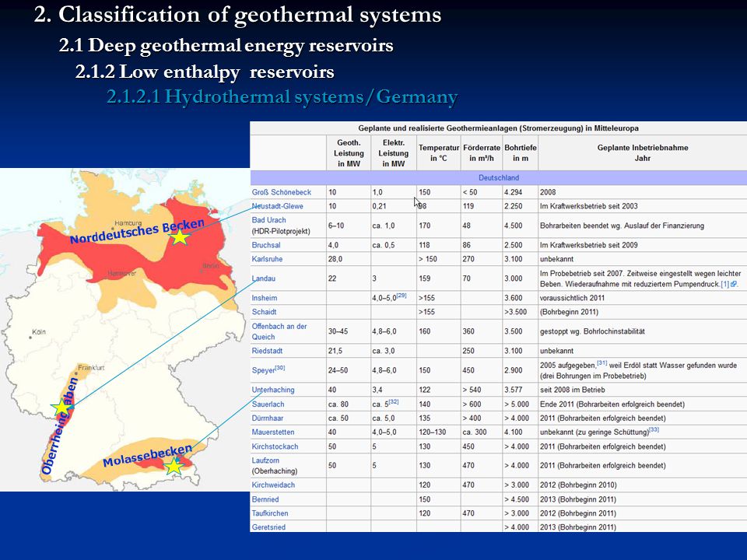Click Frankfurt on the map
This screenshot has height=560, width=747.
click(x=91, y=368)
